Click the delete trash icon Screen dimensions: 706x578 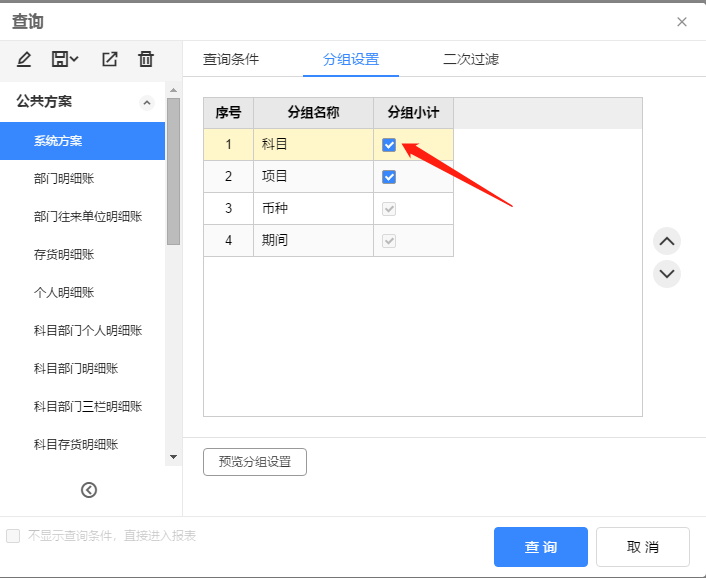(146, 59)
